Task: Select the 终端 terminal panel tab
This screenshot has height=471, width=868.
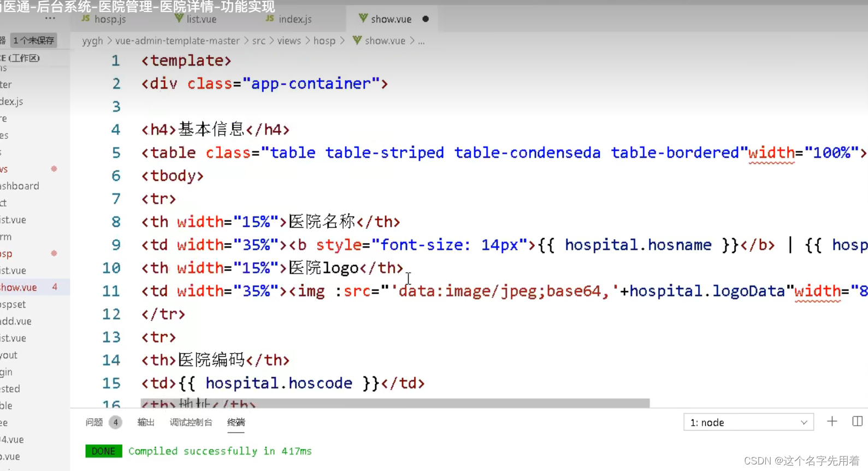Action: pyautogui.click(x=236, y=422)
